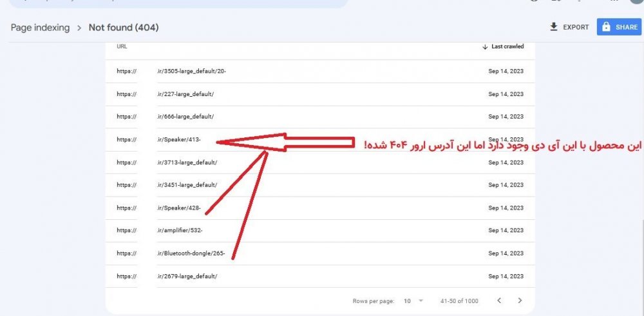The height and width of the screenshot is (316, 644).
Task: Go to the previous page of results
Action: coord(498,301)
